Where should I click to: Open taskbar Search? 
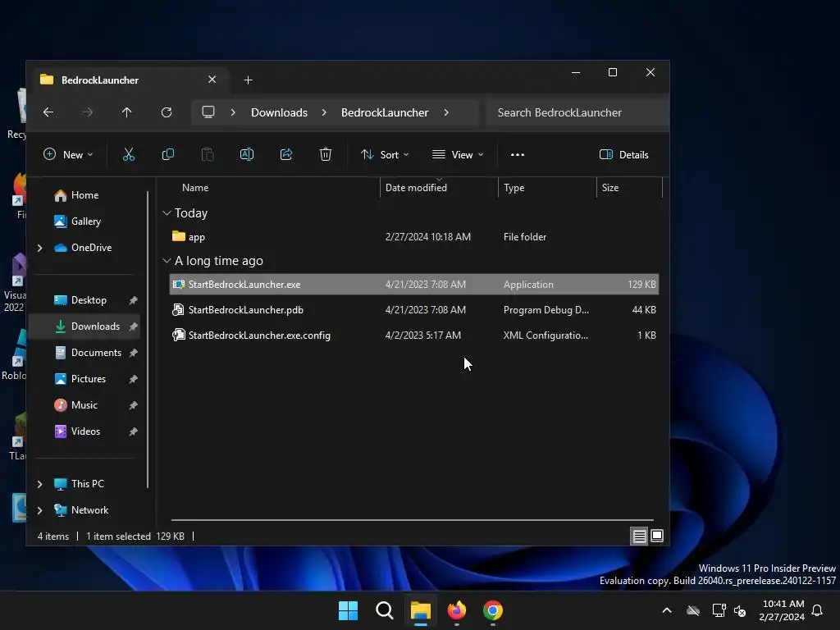point(384,610)
